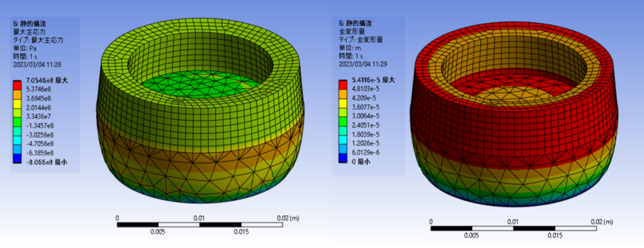The width and height of the screenshot is (644, 248).
Task: Click the red 7.0546e8 max swatch in left legend
Action: pyautogui.click(x=17, y=85)
